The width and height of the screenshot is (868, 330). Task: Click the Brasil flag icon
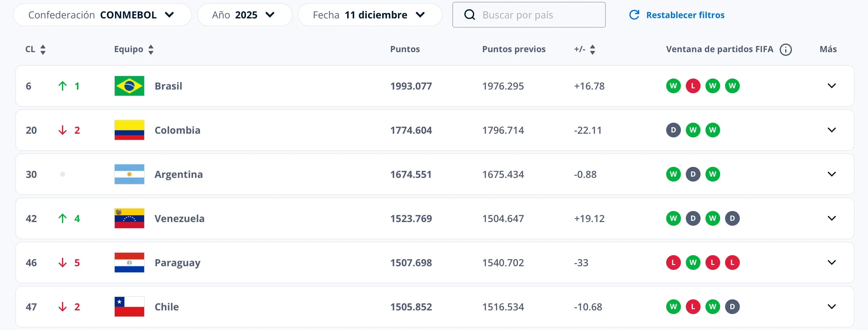pyautogui.click(x=129, y=86)
